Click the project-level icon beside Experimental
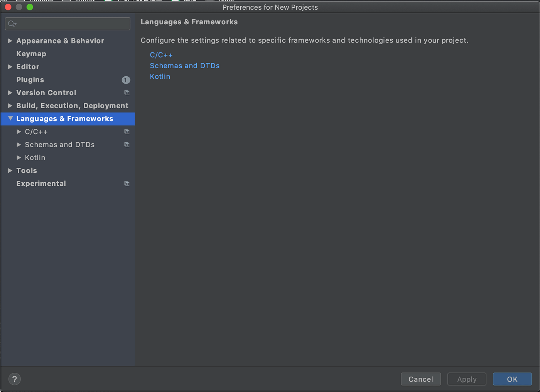This screenshot has width=540, height=392. pyautogui.click(x=127, y=184)
